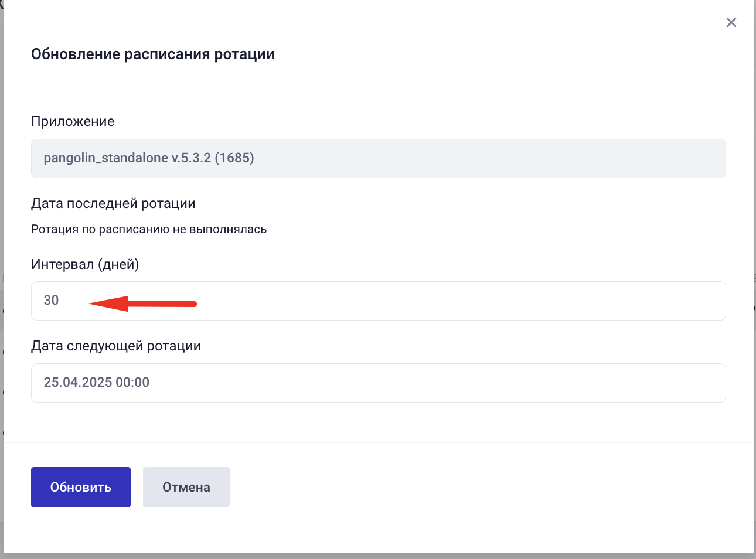Select the pangolin_standalone v.5.3.2 (1685) text
This screenshot has height=559, width=756.
148,158
